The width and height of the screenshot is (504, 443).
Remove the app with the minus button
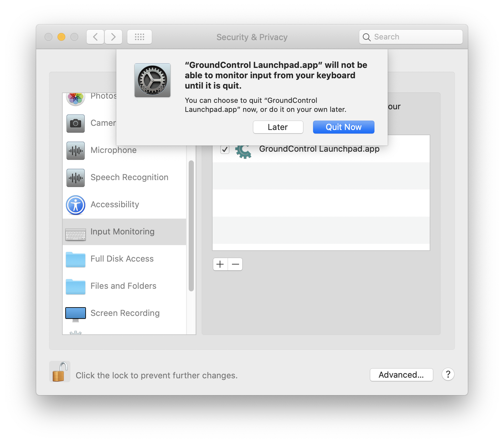(236, 264)
